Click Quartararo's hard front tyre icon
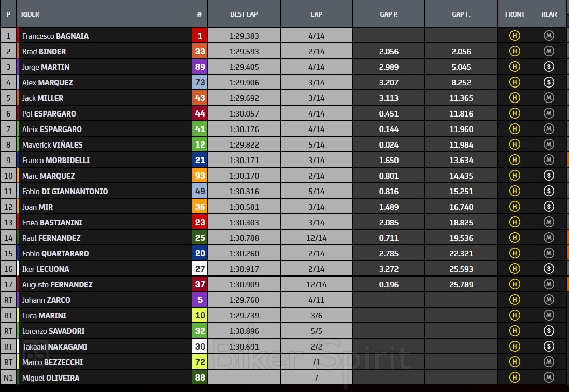The height and width of the screenshot is (392, 569). 515,253
